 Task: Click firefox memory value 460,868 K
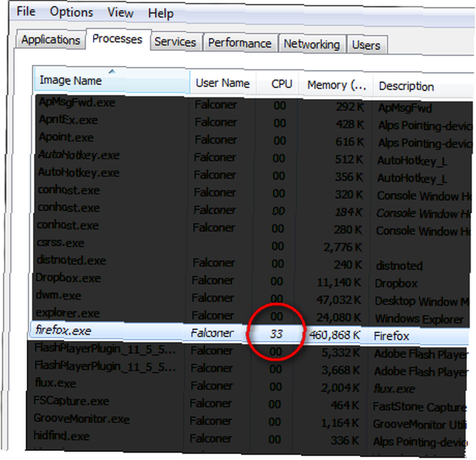coord(335,335)
